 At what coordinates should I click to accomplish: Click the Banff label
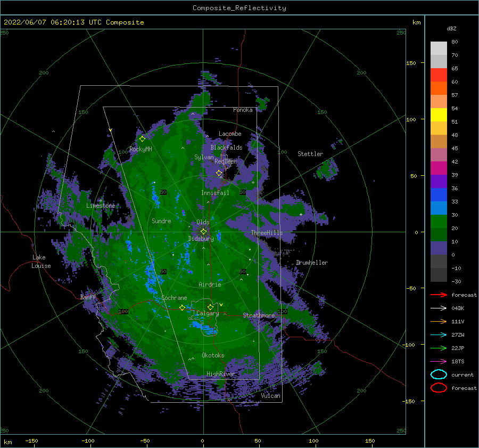point(88,297)
